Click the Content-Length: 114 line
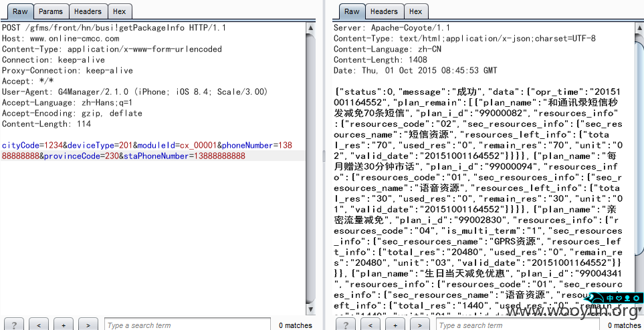 46,124
